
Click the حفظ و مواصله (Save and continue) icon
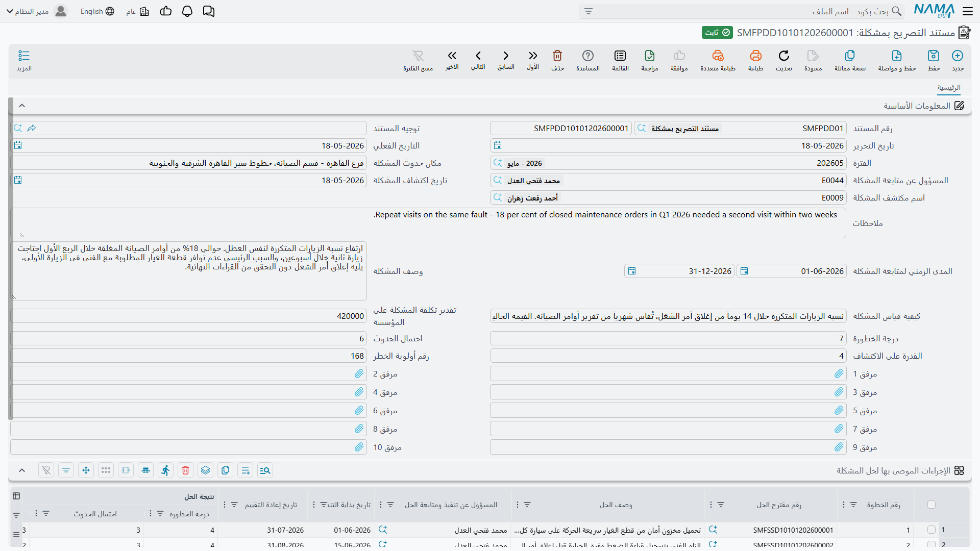[x=897, y=56]
